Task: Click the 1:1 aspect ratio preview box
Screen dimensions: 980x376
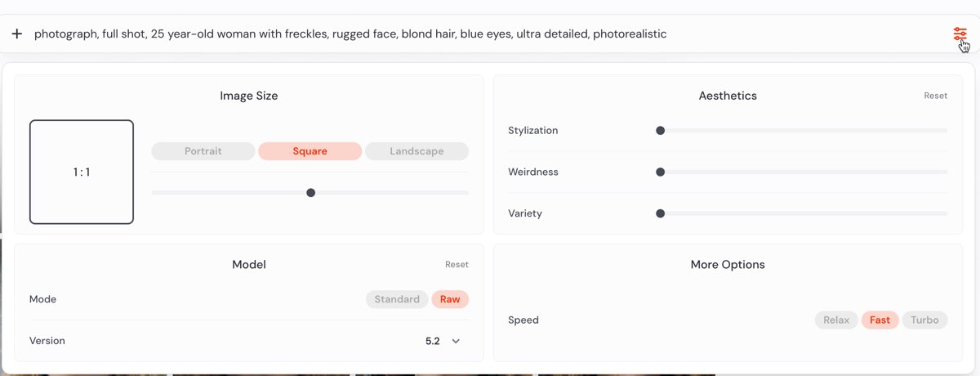Action: 82,172
